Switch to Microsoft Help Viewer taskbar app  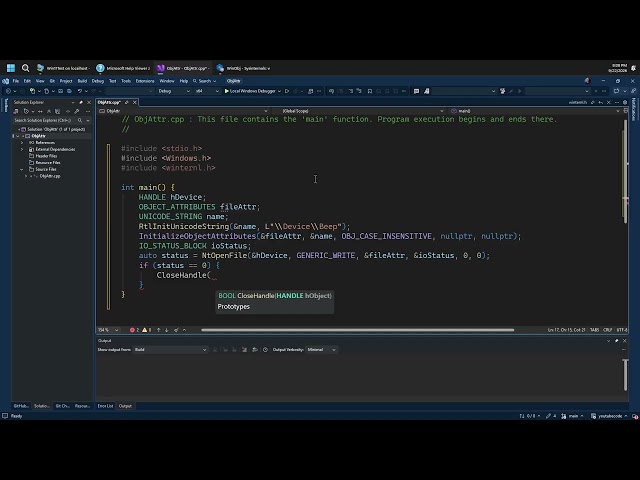click(123, 68)
